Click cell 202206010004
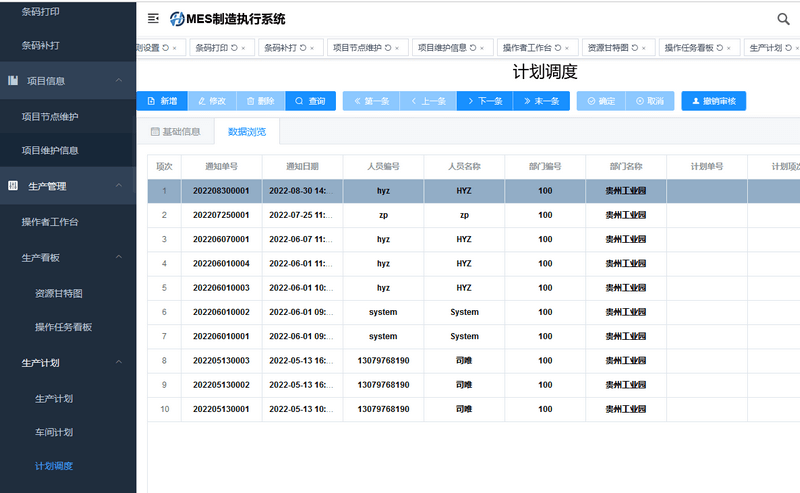This screenshot has height=493, width=800. click(221, 263)
